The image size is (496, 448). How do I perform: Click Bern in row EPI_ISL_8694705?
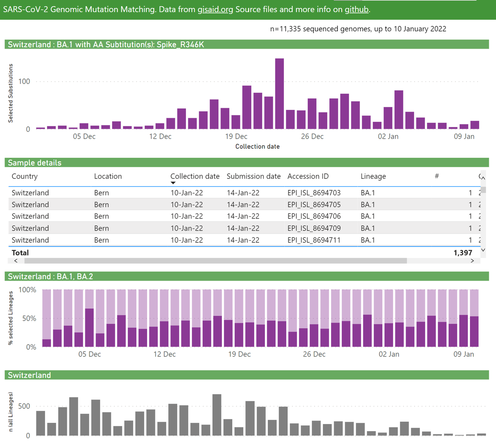tap(101, 205)
